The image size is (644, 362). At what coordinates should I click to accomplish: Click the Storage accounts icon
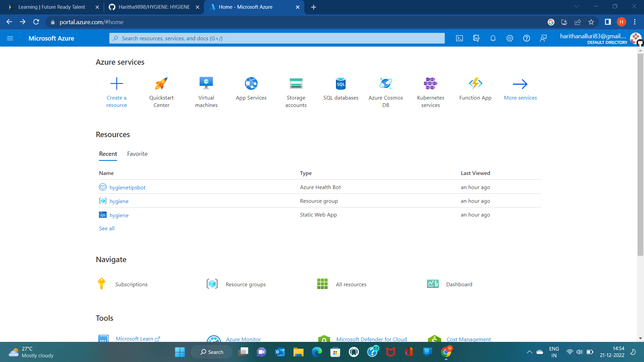tap(296, 83)
